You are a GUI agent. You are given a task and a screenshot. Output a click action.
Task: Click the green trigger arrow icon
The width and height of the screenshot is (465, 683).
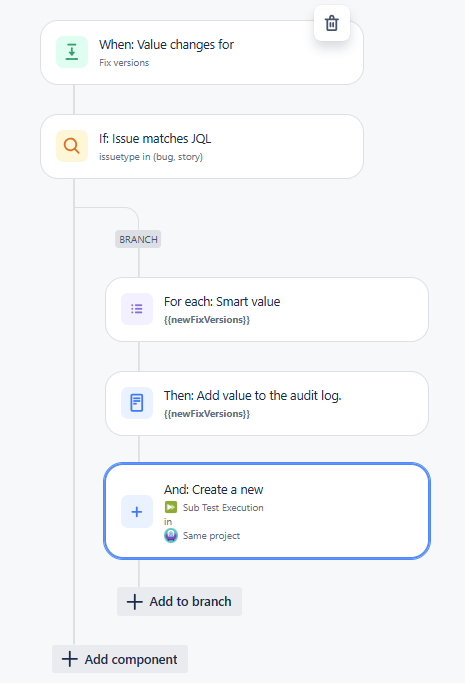click(72, 52)
